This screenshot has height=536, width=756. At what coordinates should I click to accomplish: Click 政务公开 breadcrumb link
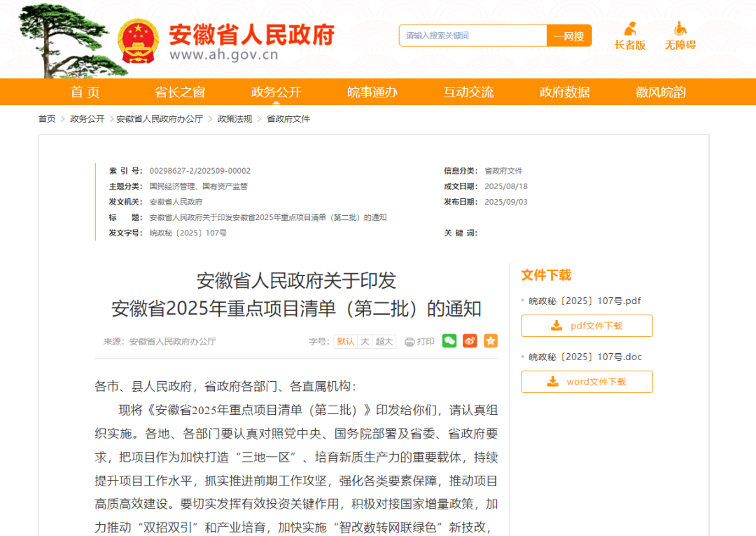(87, 118)
